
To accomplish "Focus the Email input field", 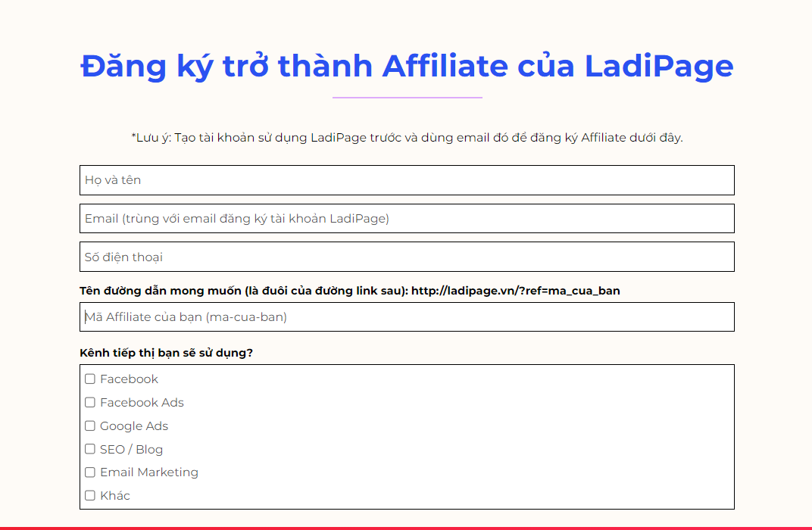I will point(407,218).
